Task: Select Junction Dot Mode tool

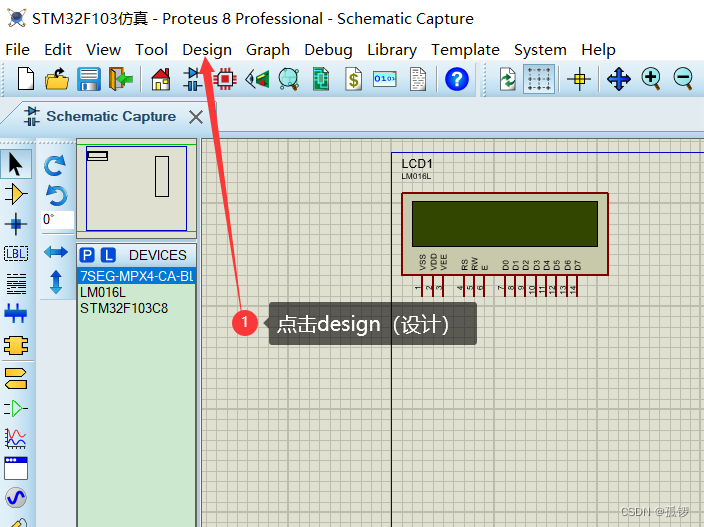Action: pos(16,224)
